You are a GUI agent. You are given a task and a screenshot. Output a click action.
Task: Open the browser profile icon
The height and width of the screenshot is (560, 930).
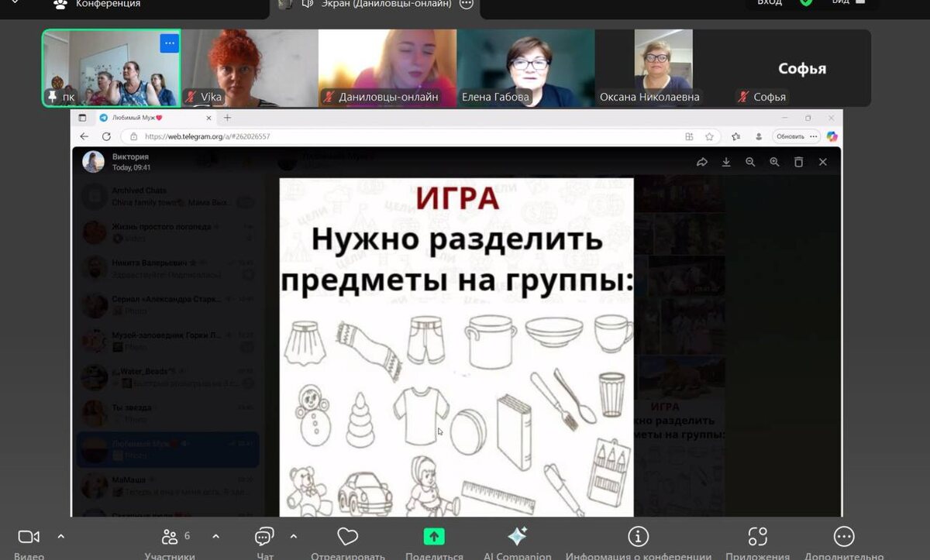[759, 136]
